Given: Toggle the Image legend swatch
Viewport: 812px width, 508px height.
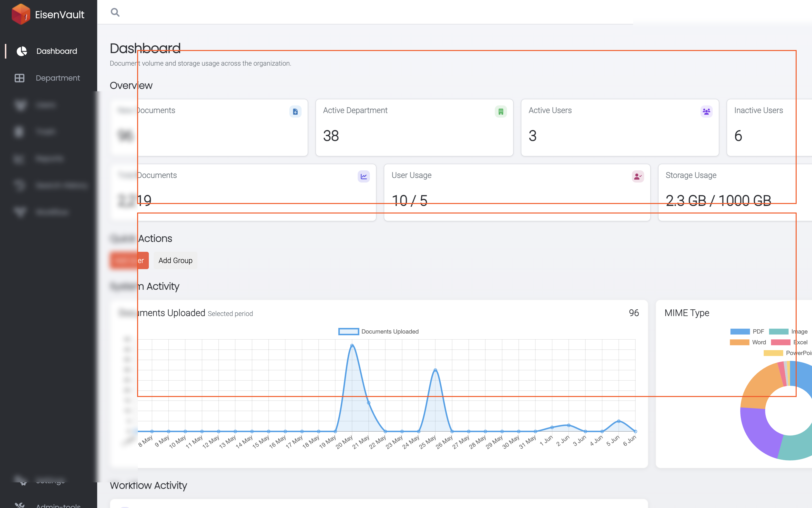Looking at the screenshot, I should (x=779, y=332).
